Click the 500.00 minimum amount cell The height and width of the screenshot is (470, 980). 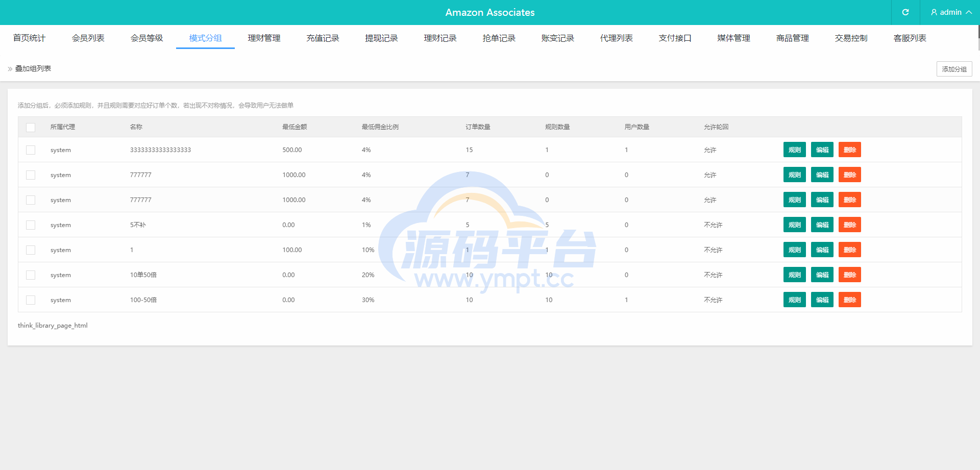click(x=292, y=150)
